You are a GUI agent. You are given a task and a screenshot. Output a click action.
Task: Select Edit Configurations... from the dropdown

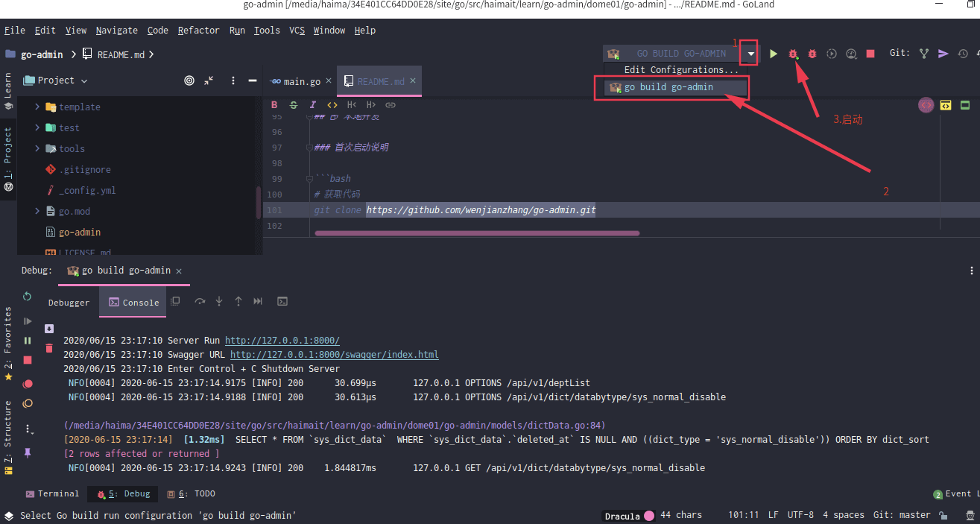tap(681, 70)
